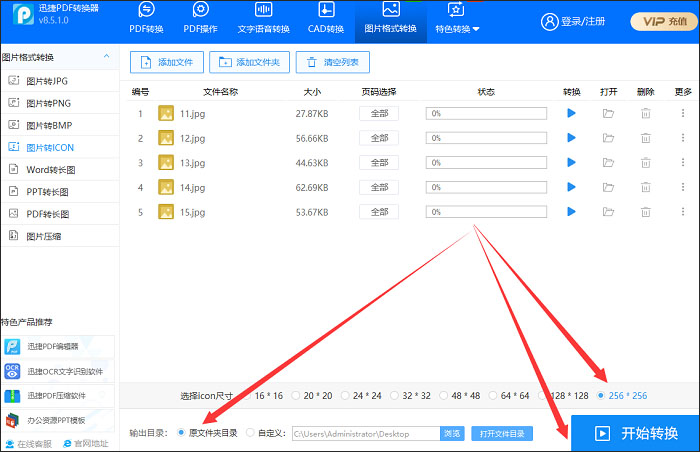Delete 14.jpg using trash icon

(646, 187)
